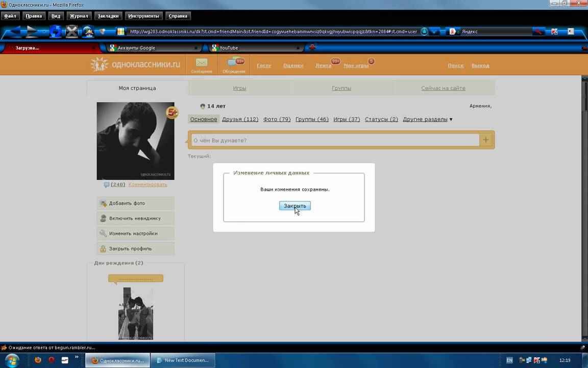Open the Фото (79) section

point(277,120)
